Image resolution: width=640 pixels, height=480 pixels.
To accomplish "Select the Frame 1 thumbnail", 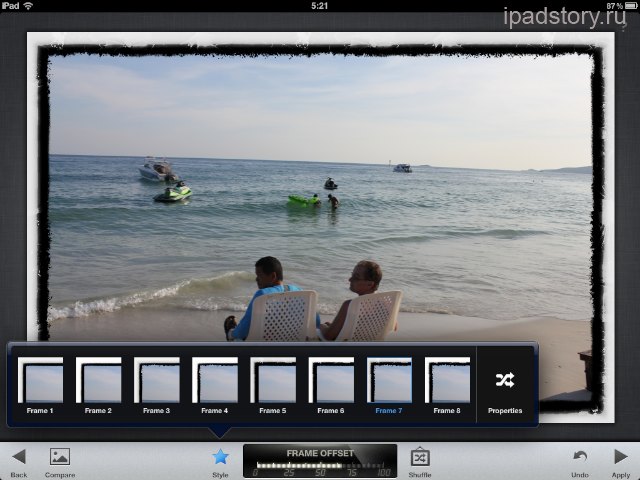I will coord(40,380).
